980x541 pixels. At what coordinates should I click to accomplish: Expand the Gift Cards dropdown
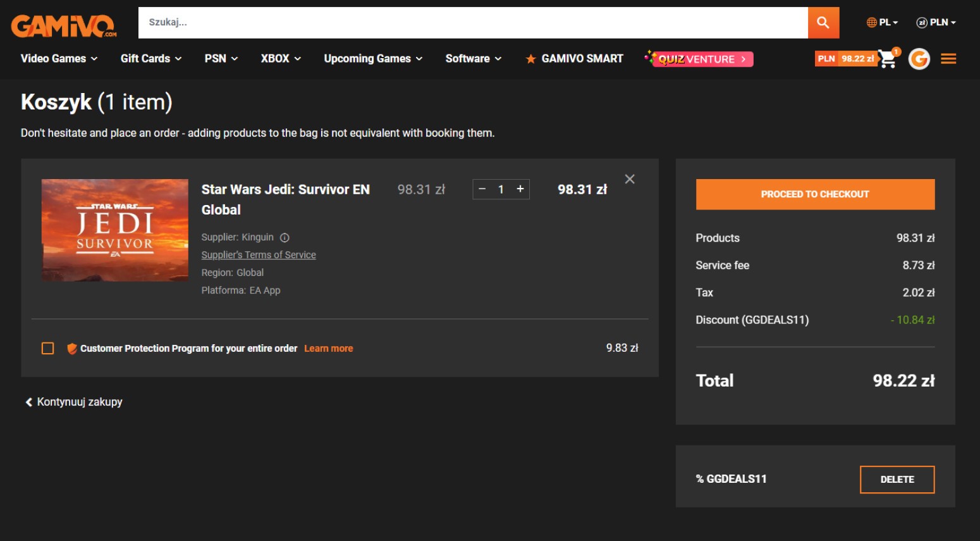(x=151, y=59)
